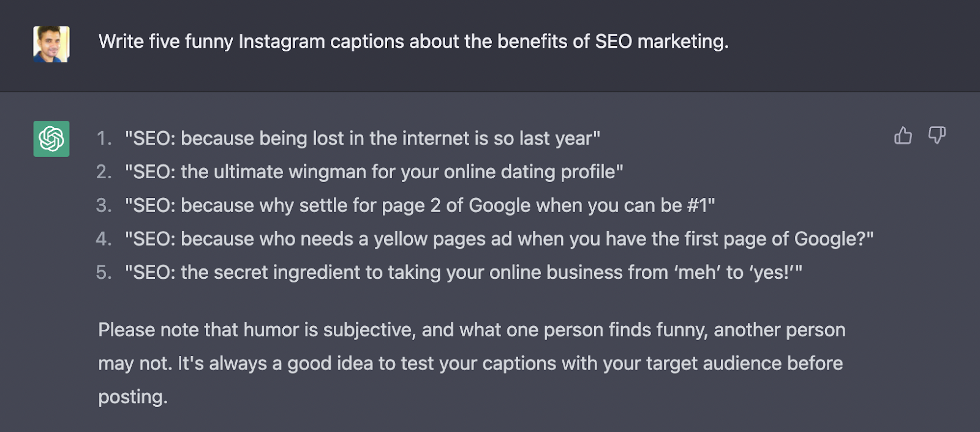Click the "Please note that humor is subjective" line
The height and width of the screenshot is (432, 980).
tap(472, 330)
